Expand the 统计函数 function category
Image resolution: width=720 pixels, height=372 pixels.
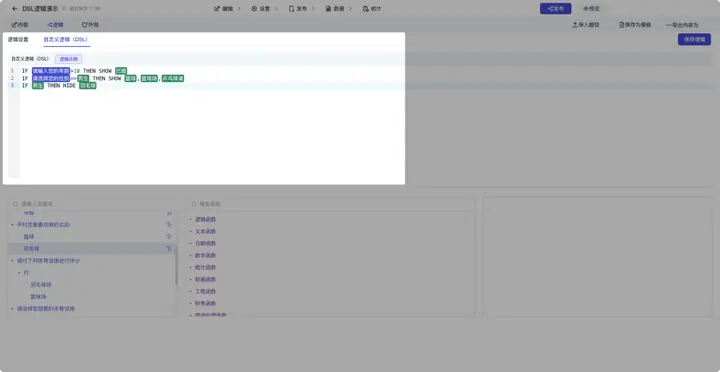pos(191,267)
